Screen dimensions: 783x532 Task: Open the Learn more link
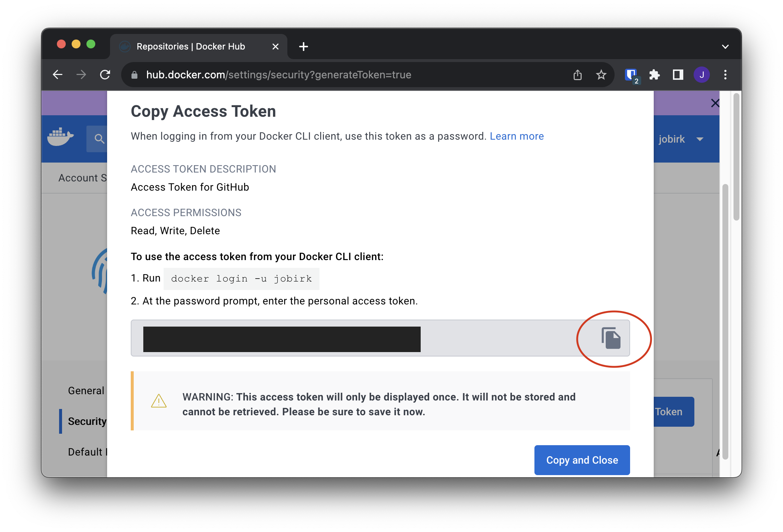tap(516, 136)
